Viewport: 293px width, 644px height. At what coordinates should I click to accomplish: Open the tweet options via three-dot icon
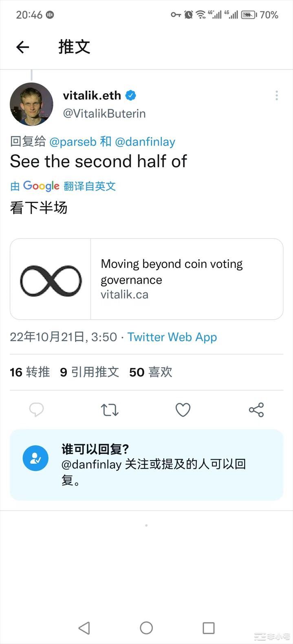(277, 95)
